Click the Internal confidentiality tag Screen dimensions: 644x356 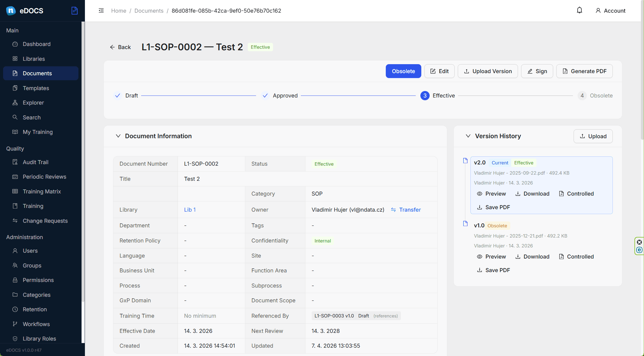click(323, 241)
